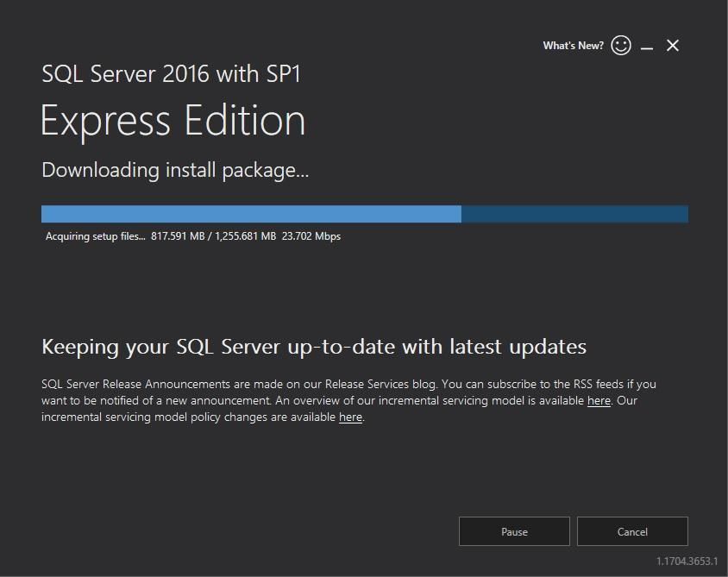Cancel the SQL Server download
The width and height of the screenshot is (728, 577).
[632, 532]
